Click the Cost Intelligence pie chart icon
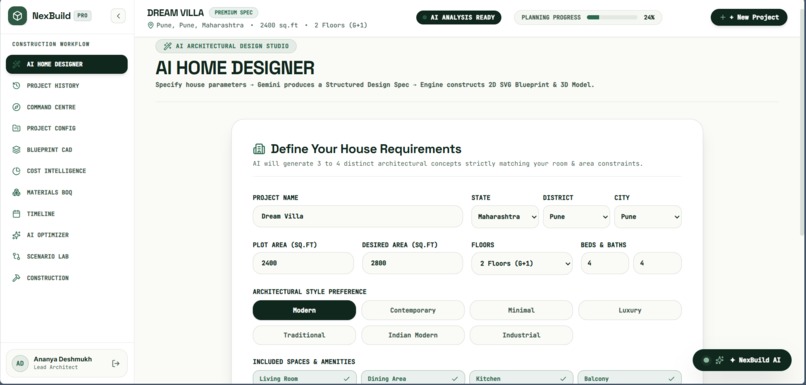The width and height of the screenshot is (806, 385). click(x=16, y=171)
